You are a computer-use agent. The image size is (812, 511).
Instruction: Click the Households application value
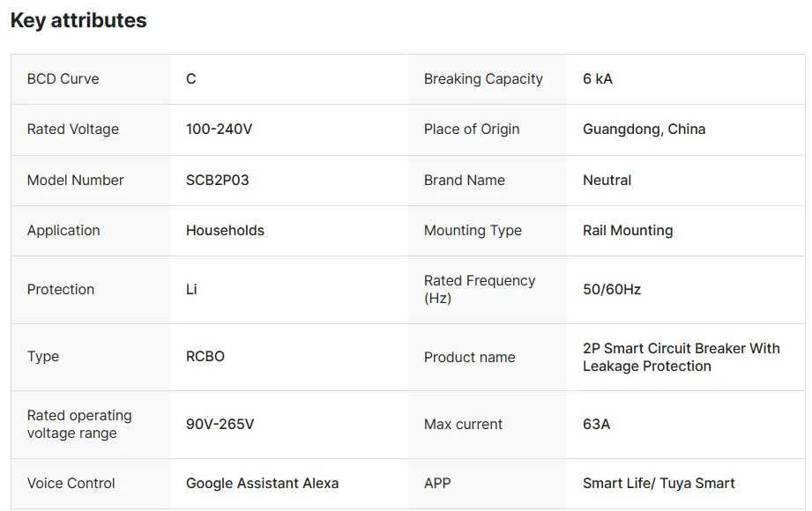pyautogui.click(x=225, y=231)
